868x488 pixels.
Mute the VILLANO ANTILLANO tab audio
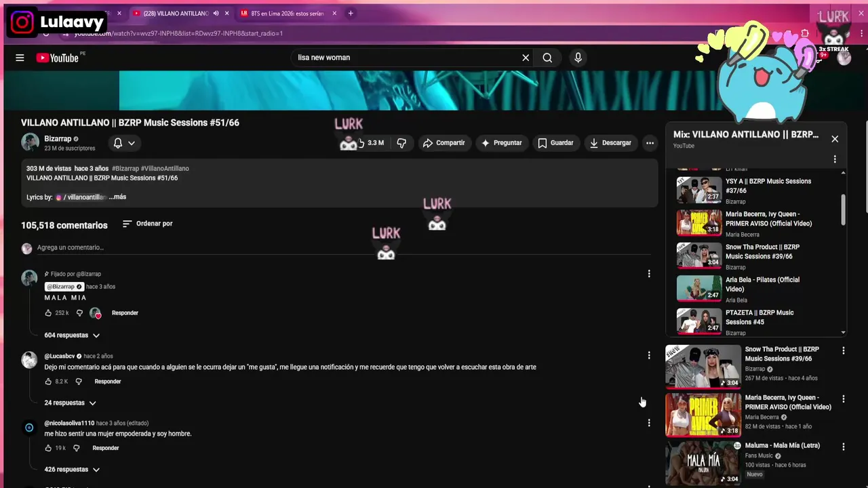216,14
